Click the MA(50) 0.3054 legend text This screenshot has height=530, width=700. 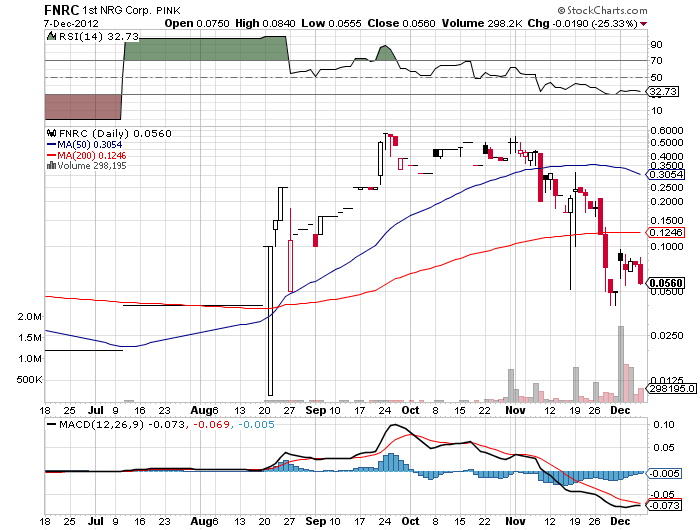pyautogui.click(x=90, y=145)
